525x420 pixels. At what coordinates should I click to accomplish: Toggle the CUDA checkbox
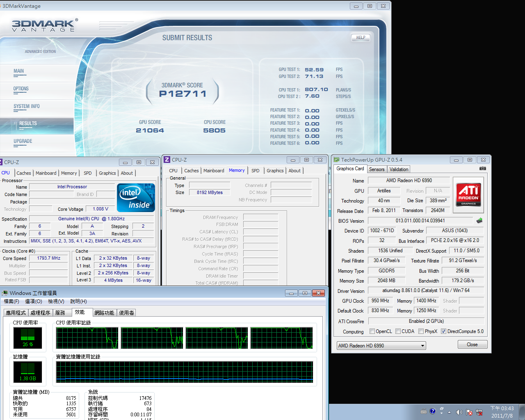pos(398,331)
